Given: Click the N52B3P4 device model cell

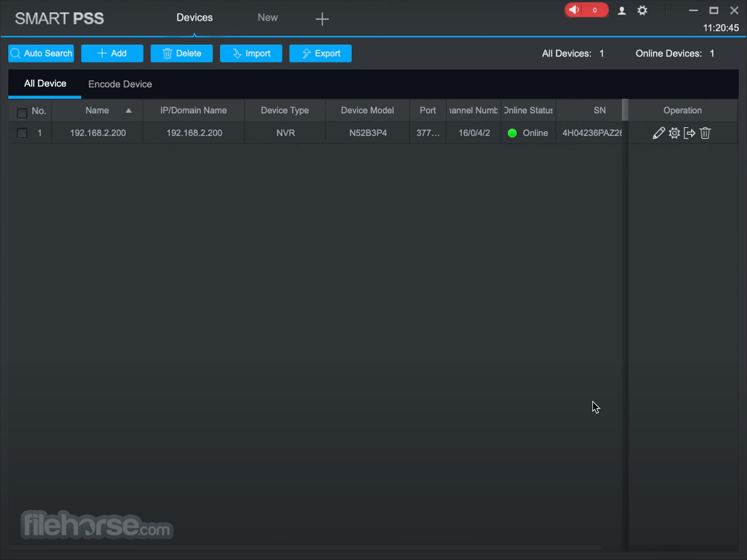Looking at the screenshot, I should [x=368, y=133].
